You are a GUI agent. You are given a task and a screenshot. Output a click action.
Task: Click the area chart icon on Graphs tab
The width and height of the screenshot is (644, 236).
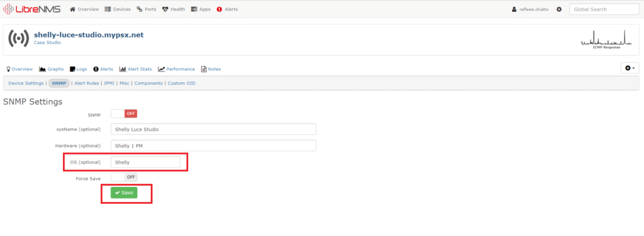pos(42,69)
